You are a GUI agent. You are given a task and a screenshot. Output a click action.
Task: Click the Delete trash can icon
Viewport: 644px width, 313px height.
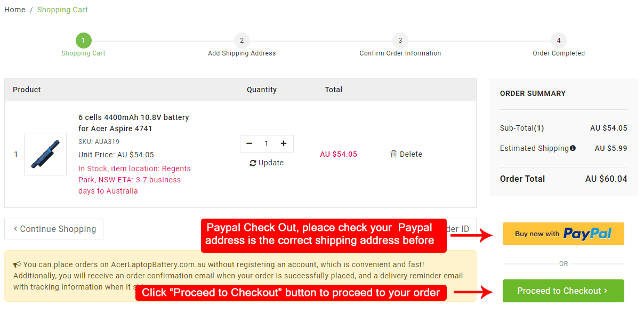393,154
